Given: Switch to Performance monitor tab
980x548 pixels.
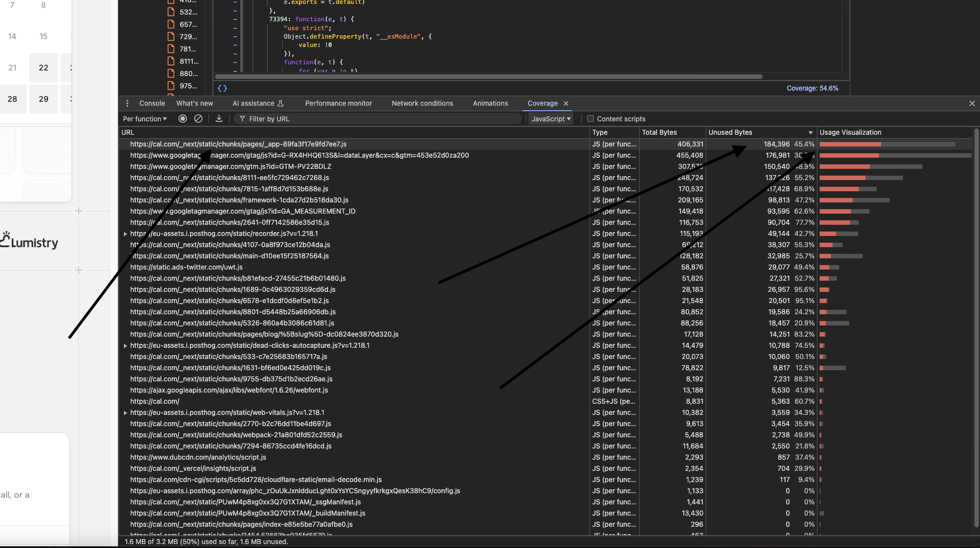Looking at the screenshot, I should [339, 103].
